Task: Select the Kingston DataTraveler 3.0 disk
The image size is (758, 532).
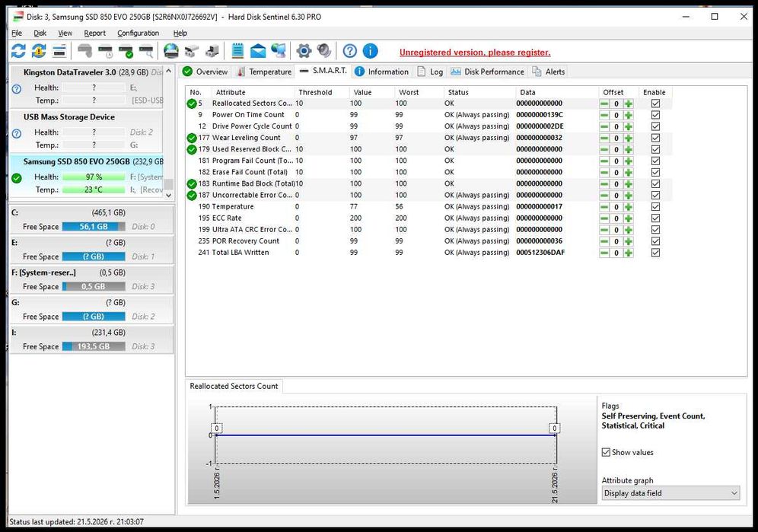Action: [87, 87]
